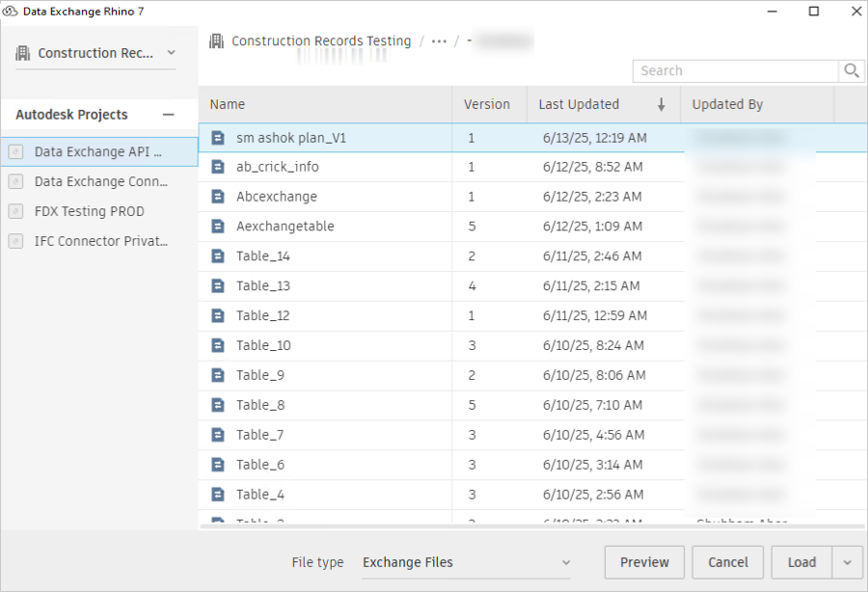Click the date 6/13/25, 12:19 AM

594,138
